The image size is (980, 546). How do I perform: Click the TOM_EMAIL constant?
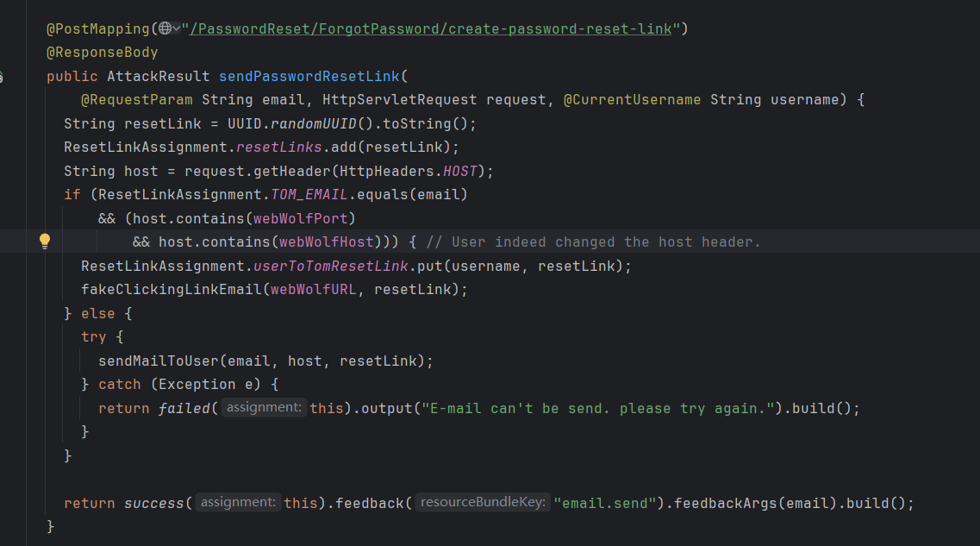point(309,194)
